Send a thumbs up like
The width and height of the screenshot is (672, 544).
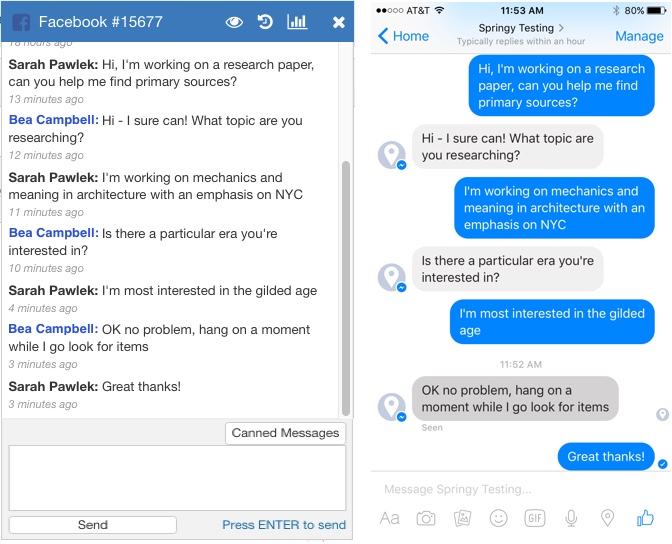(645, 517)
